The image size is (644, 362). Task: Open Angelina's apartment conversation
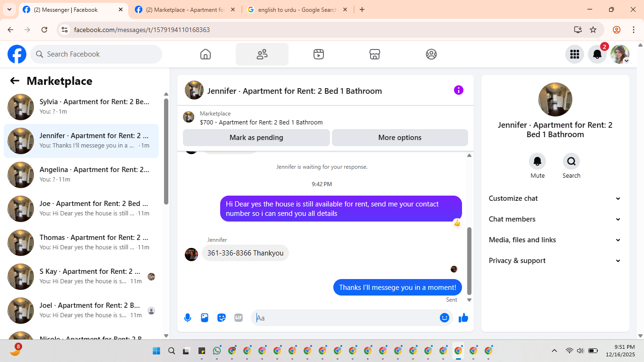[x=81, y=175]
